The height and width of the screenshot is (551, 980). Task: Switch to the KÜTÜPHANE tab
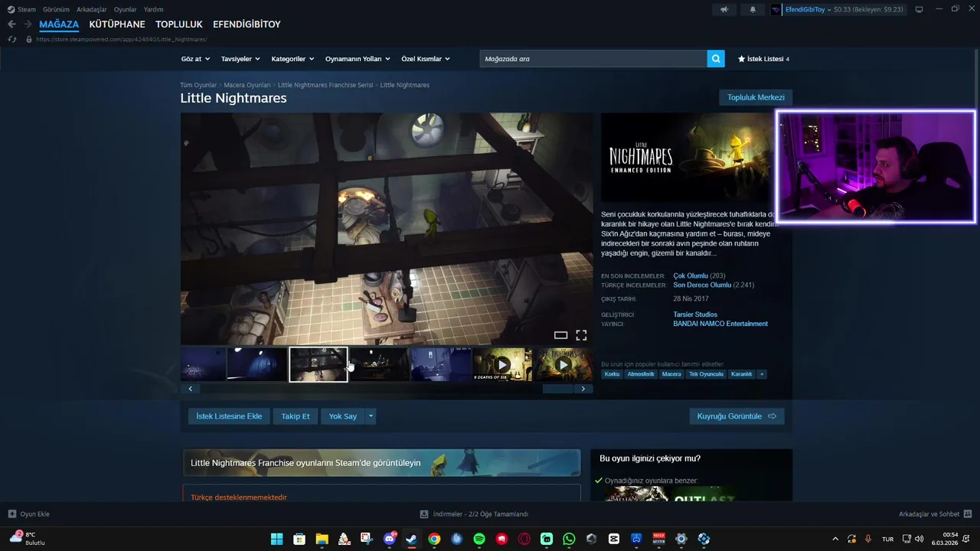[x=117, y=24]
